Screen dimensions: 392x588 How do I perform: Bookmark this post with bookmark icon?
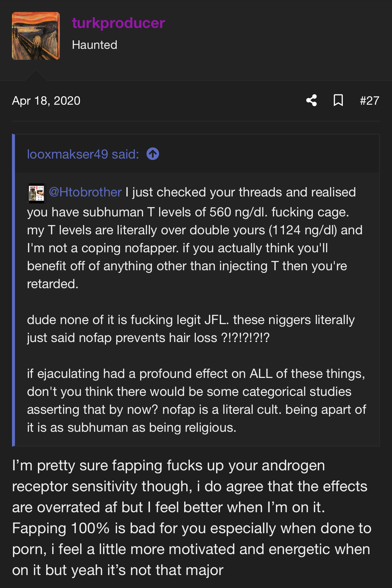coord(338,100)
